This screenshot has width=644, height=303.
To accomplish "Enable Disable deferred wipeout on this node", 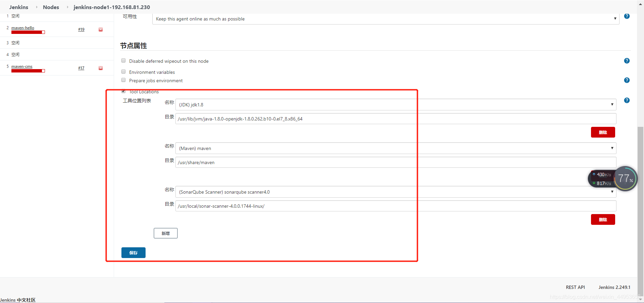I will point(123,61).
